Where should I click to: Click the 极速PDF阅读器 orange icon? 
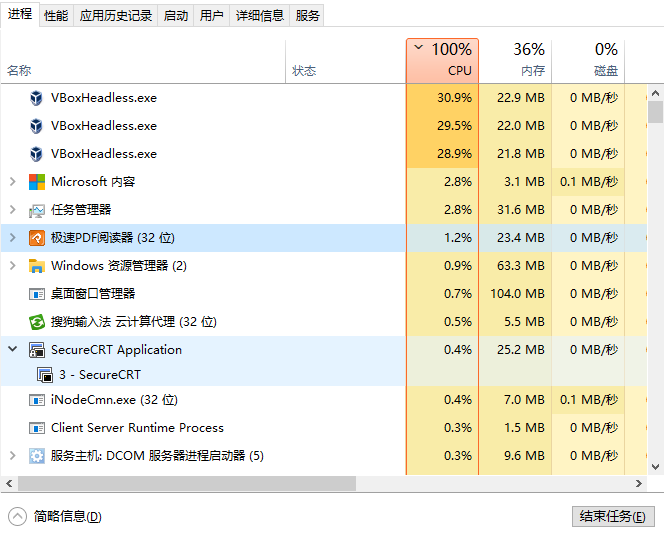pos(37,238)
